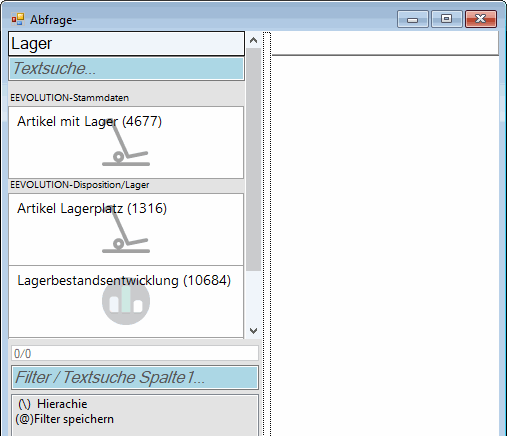Maximize the Abfrage window
Screen dimensions: 507x436
(447, 19)
